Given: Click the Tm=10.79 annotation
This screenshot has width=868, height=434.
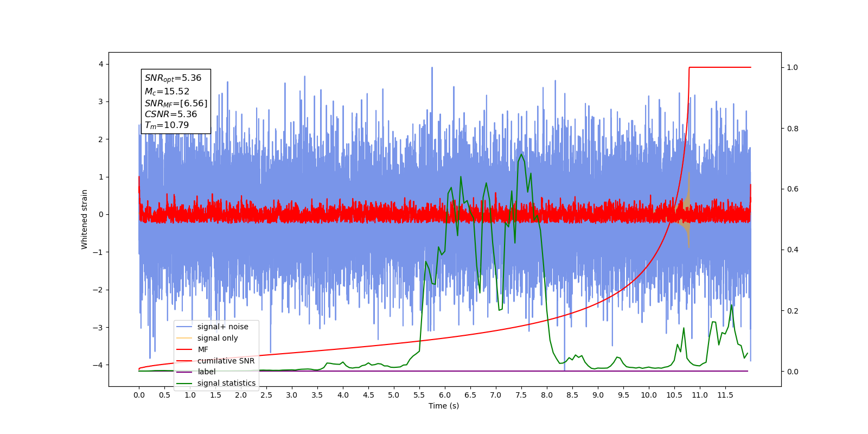Looking at the screenshot, I should (167, 125).
